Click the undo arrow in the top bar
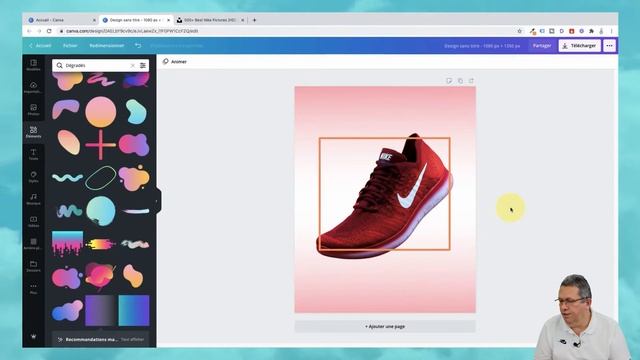Screen dimensions: 640x360 (x=138, y=46)
